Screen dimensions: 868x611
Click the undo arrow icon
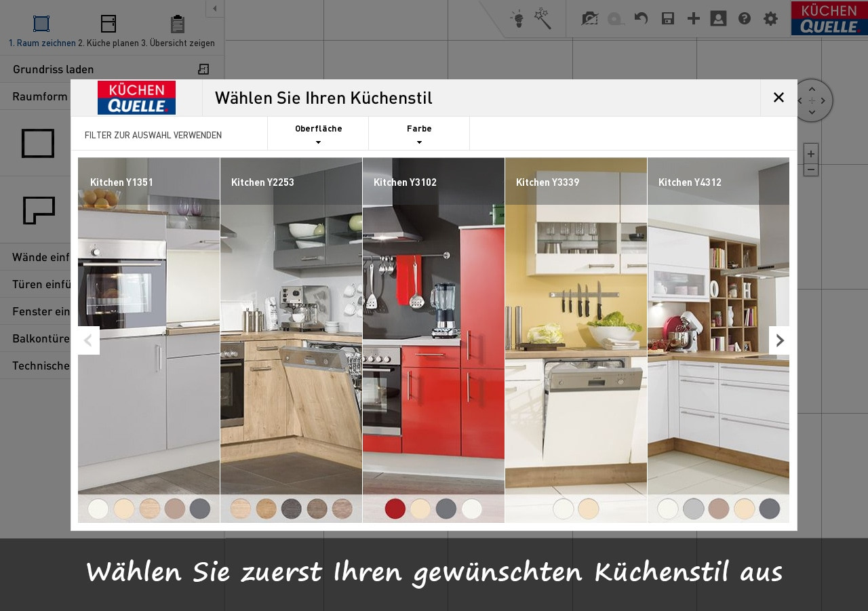coord(641,18)
